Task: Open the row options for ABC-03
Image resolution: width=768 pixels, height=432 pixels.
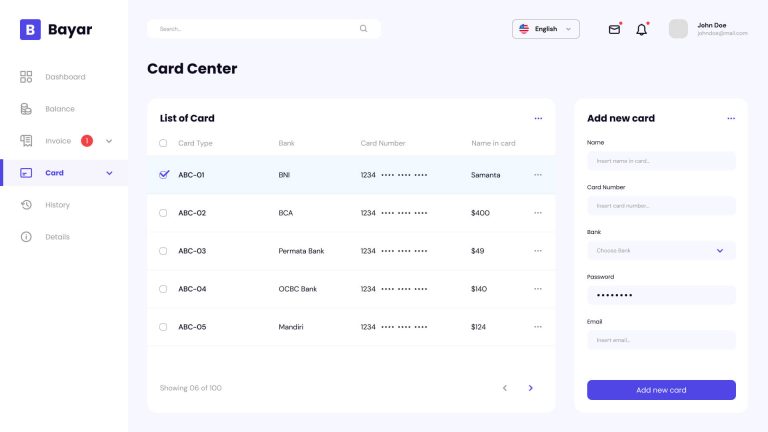Action: 538,251
